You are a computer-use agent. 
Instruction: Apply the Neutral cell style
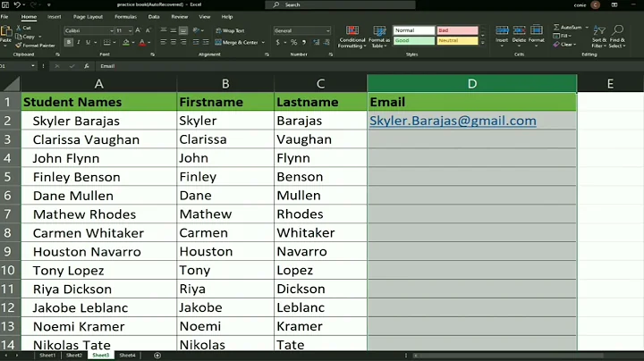point(458,40)
